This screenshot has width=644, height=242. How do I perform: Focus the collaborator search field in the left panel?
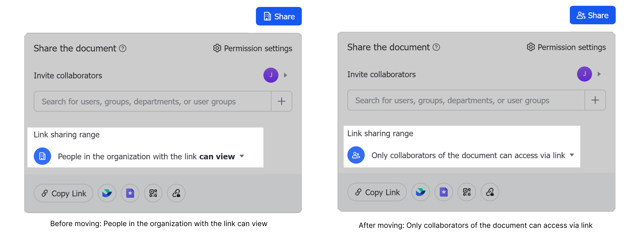click(152, 101)
